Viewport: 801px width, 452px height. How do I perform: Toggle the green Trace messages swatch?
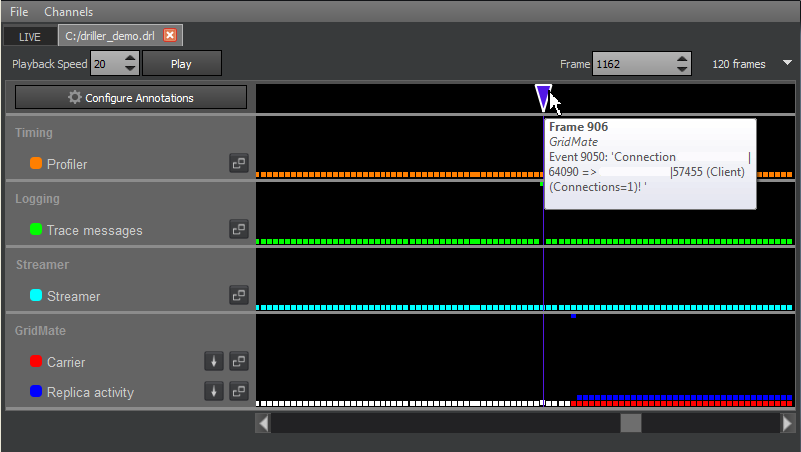point(36,230)
